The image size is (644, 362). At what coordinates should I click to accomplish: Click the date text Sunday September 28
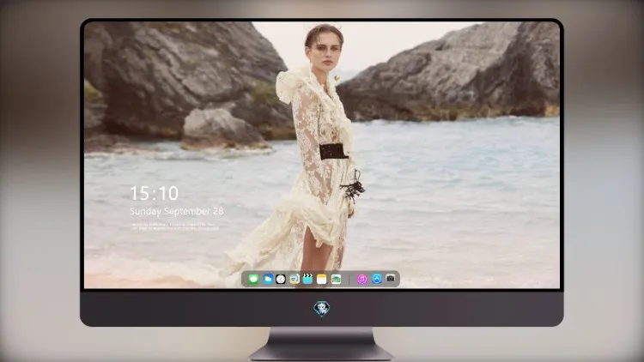point(177,211)
